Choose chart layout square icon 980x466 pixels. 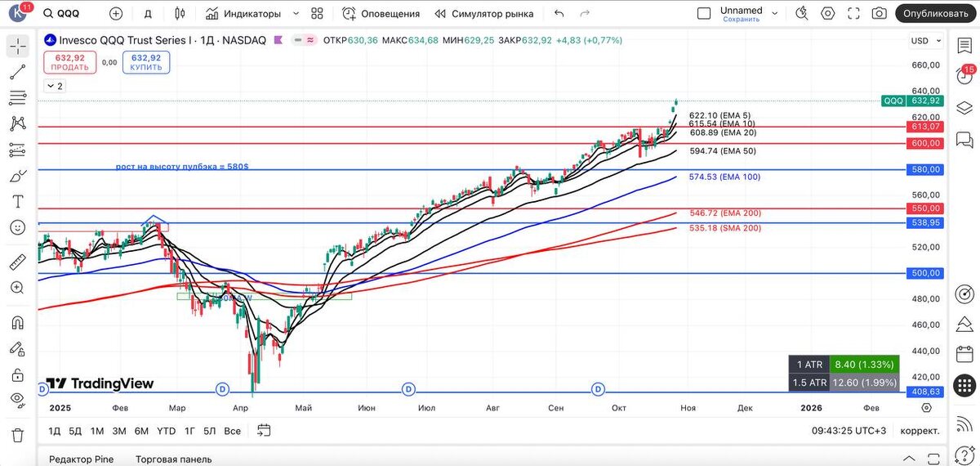coord(704,14)
